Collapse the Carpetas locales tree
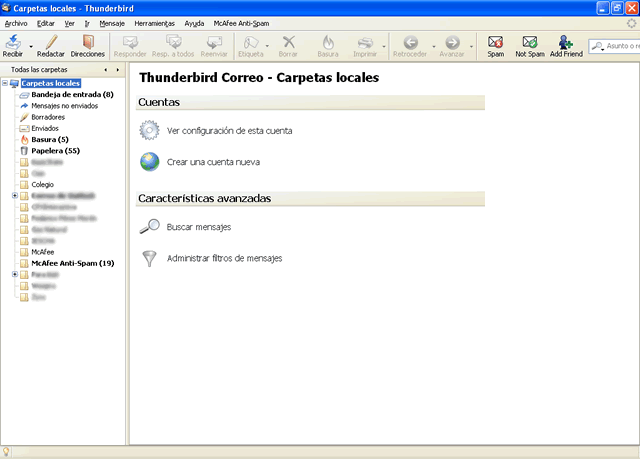 point(5,83)
